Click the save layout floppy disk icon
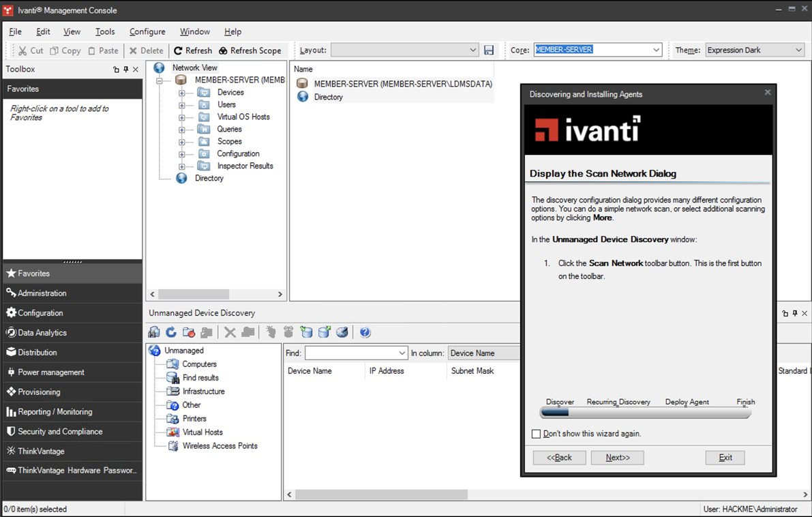 tap(489, 50)
